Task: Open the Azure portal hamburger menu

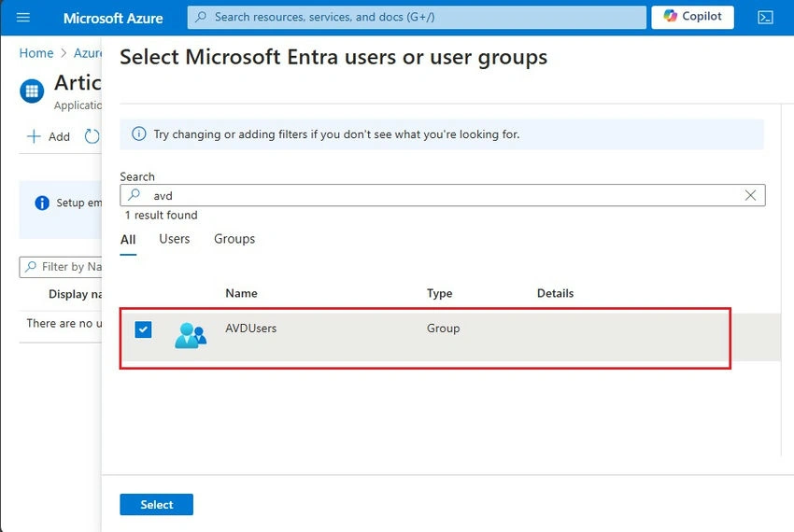Action: pyautogui.click(x=22, y=18)
